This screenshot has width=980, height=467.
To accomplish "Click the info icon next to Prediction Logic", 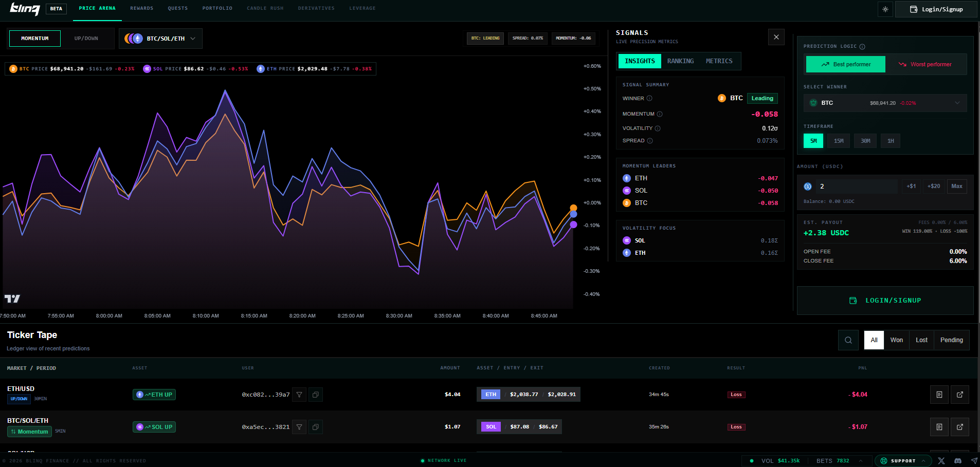I will pos(862,47).
